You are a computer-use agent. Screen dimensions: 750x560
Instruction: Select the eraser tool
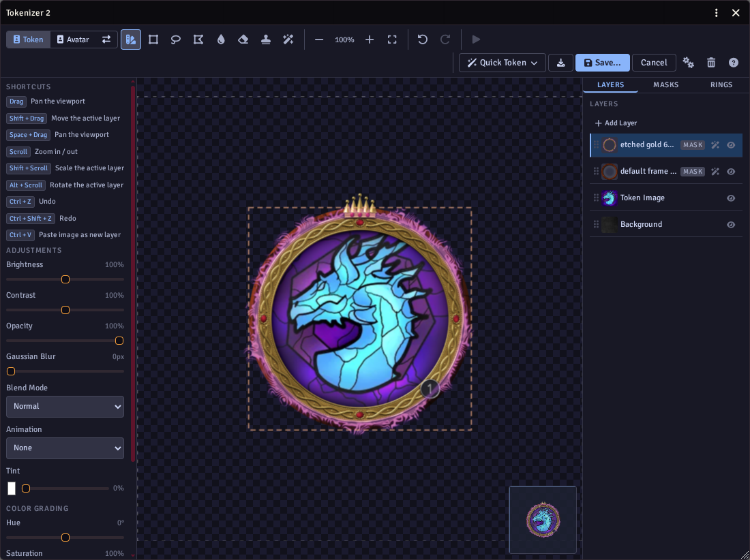tap(243, 40)
